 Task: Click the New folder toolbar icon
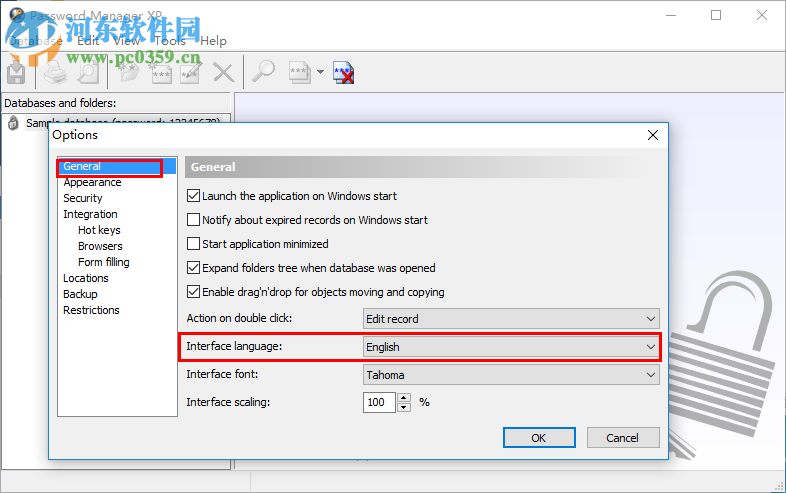(x=128, y=73)
